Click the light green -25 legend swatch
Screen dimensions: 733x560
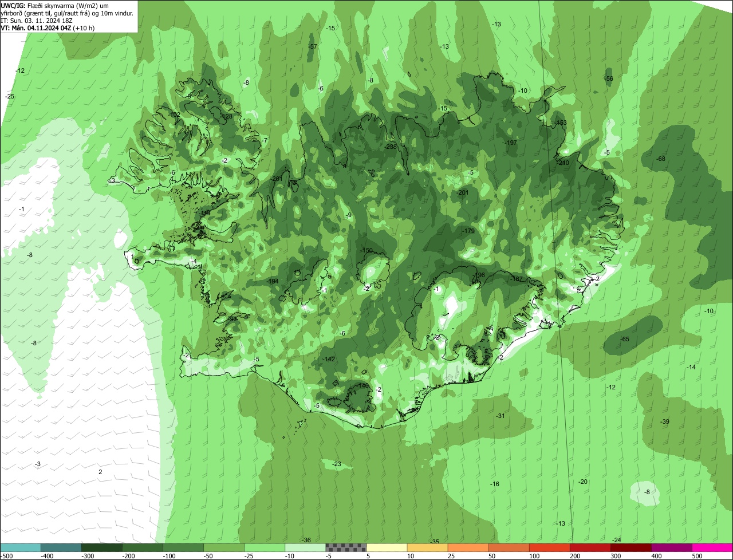tap(265, 547)
